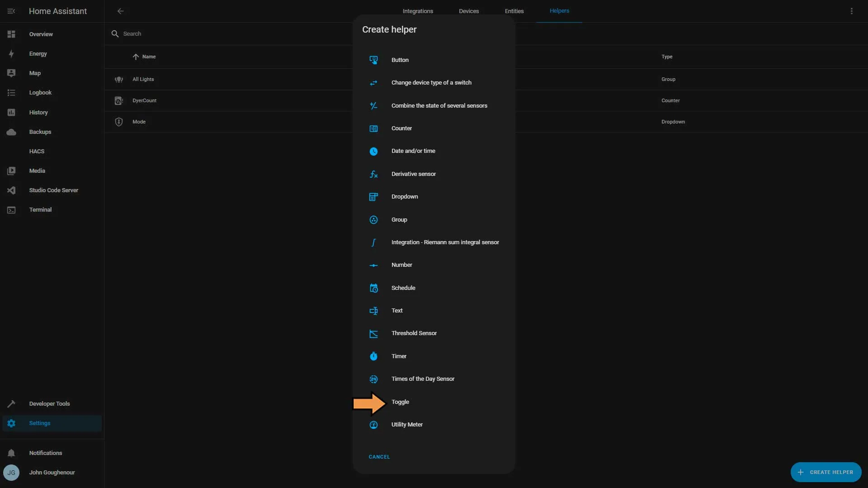Click the Type column header
868x488 pixels.
(x=667, y=57)
